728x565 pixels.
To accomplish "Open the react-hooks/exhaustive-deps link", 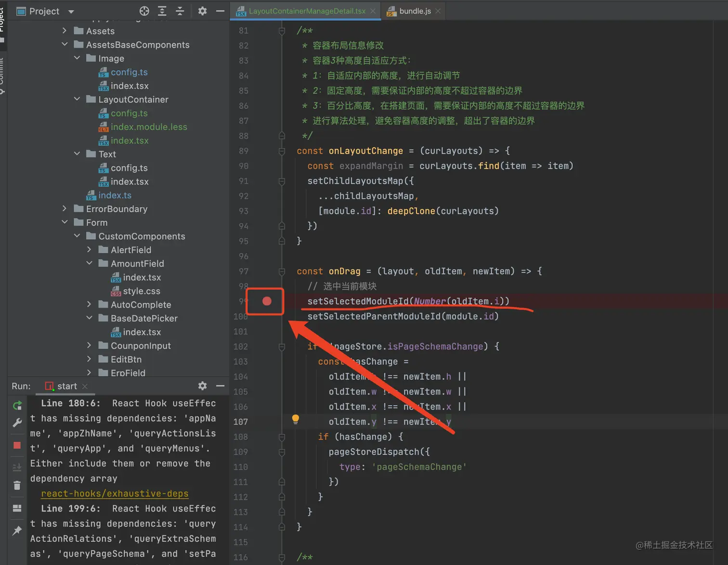I will (115, 494).
